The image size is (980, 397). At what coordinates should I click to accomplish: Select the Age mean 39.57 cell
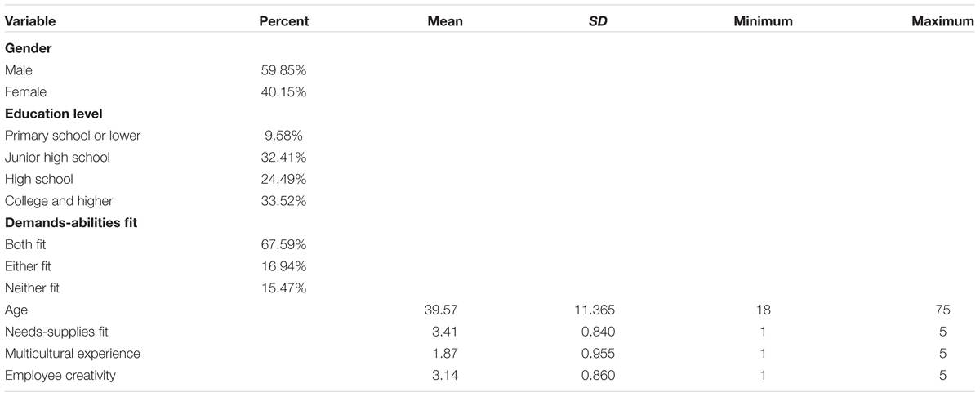445,309
